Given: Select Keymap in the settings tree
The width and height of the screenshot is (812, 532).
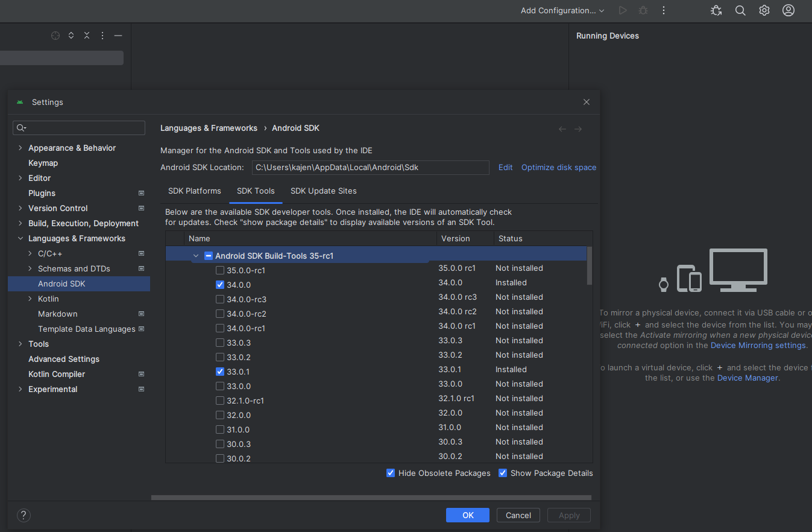Looking at the screenshot, I should click(43, 163).
